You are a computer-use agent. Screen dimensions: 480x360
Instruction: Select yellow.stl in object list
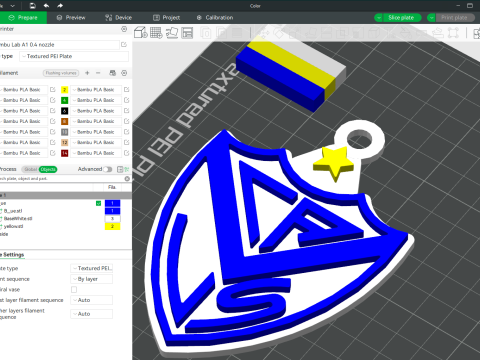click(x=13, y=226)
